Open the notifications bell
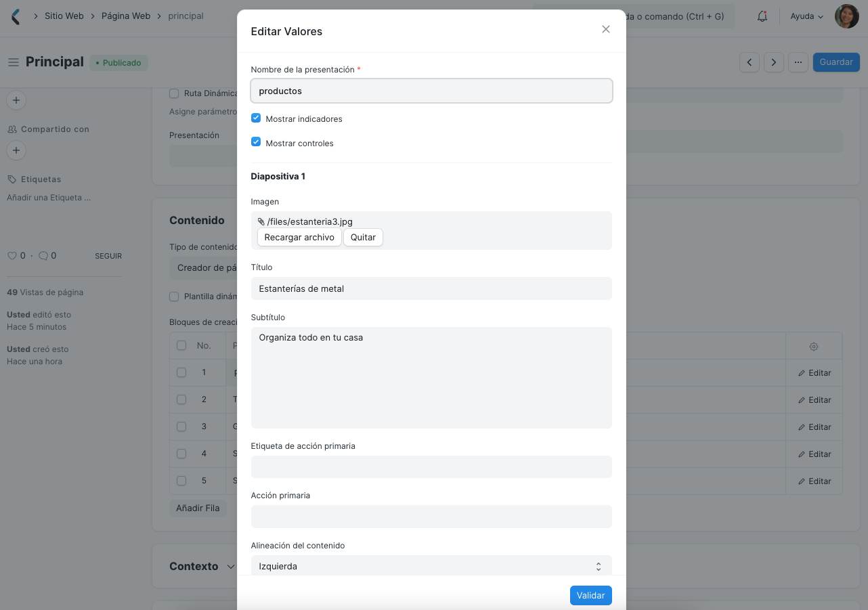The image size is (868, 610). click(x=762, y=16)
